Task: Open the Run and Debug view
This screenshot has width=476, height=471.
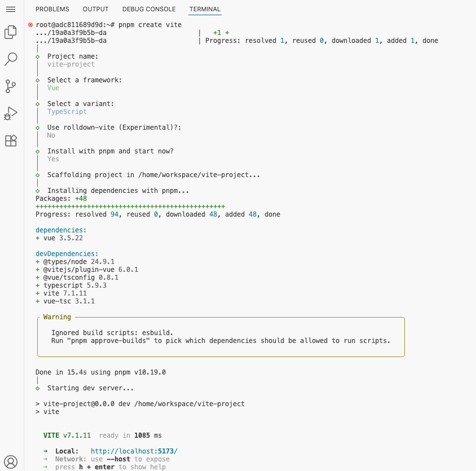Action: click(x=11, y=113)
